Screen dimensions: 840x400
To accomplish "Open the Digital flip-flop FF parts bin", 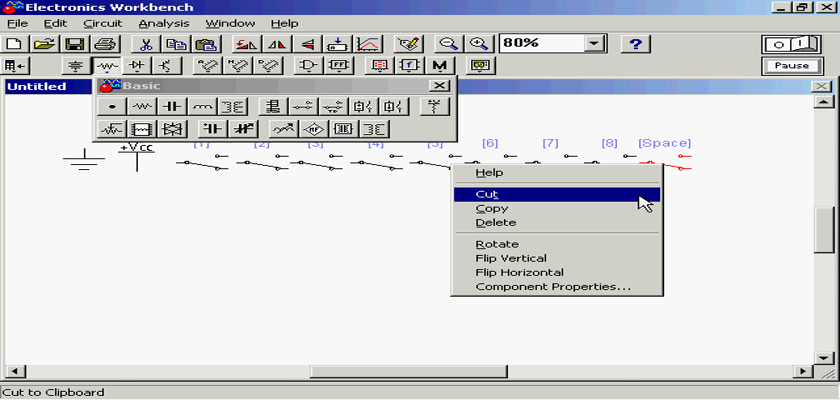I will tap(339, 66).
